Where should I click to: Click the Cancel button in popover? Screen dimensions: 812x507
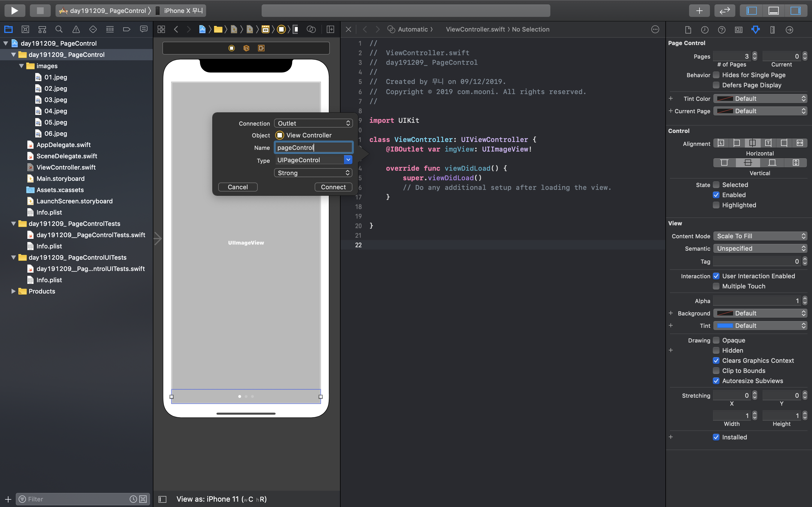tap(238, 187)
